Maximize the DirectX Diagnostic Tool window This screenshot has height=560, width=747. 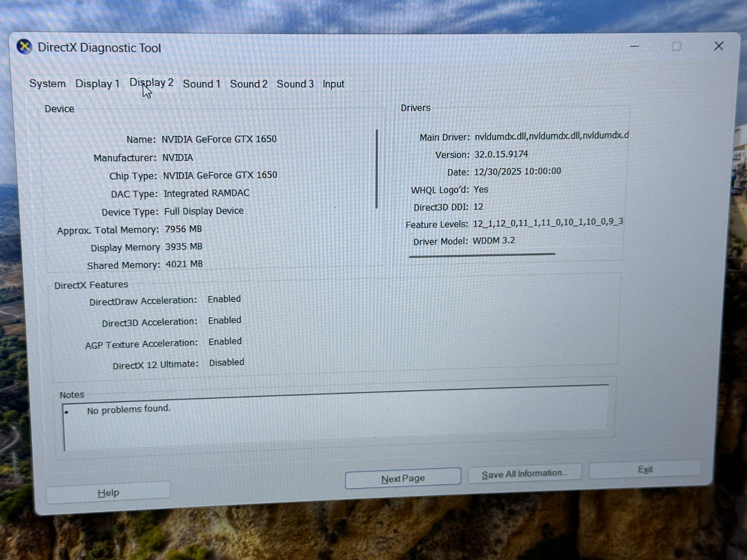tap(676, 46)
